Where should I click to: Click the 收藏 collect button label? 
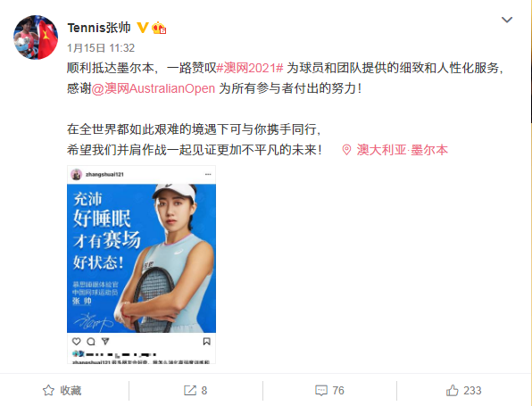[71, 391]
